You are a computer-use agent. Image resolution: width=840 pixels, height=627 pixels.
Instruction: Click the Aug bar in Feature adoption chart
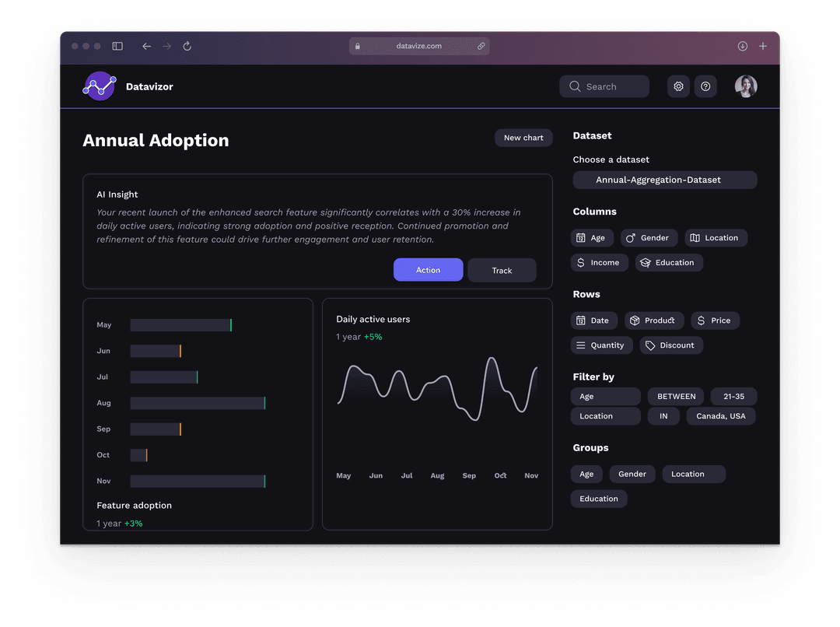[198, 403]
